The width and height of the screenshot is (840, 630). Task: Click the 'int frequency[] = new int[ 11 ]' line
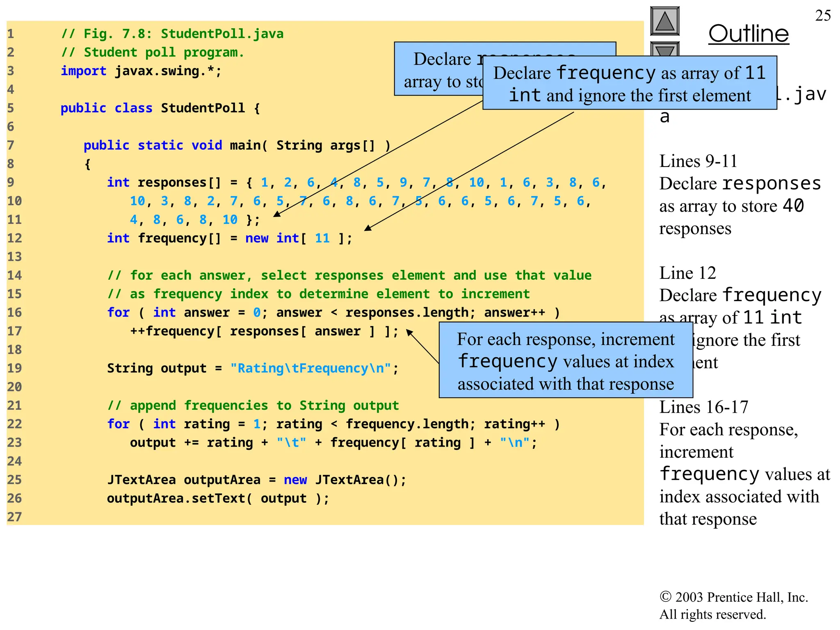coord(229,238)
